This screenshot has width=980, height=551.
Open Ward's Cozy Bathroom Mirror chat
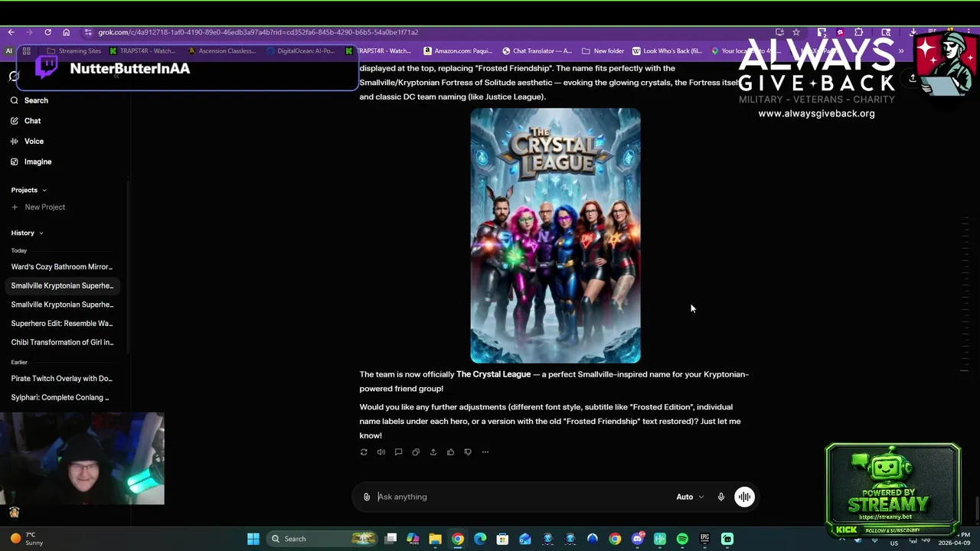[62, 267]
